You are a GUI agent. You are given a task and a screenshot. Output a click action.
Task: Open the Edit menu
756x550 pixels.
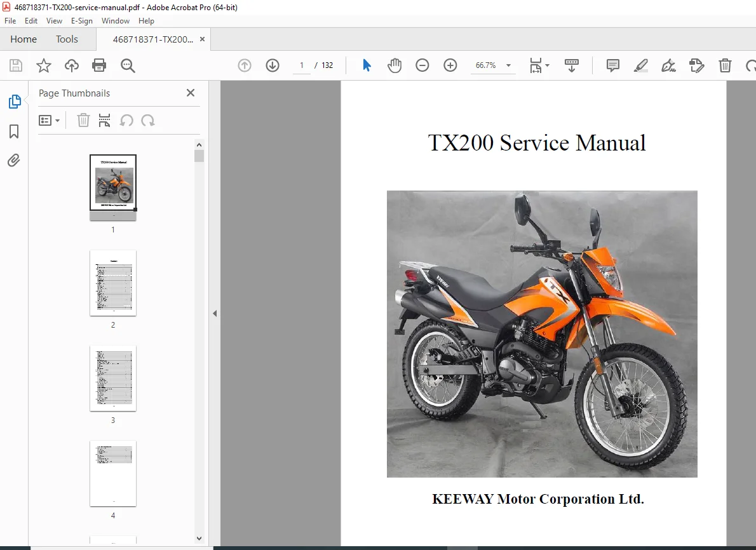pyautogui.click(x=31, y=21)
